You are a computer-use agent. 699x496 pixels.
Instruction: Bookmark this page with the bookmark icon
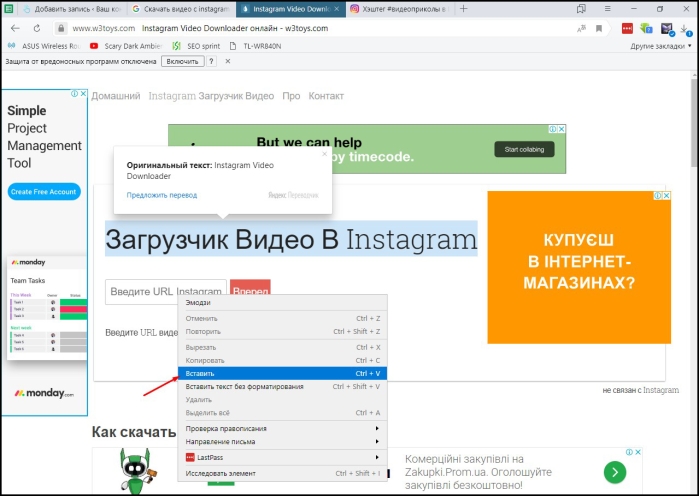click(x=599, y=29)
